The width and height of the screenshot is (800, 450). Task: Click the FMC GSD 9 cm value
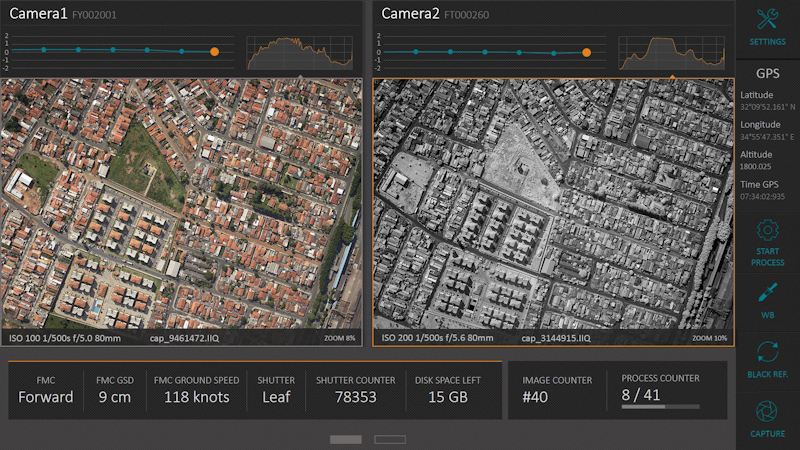(x=115, y=397)
